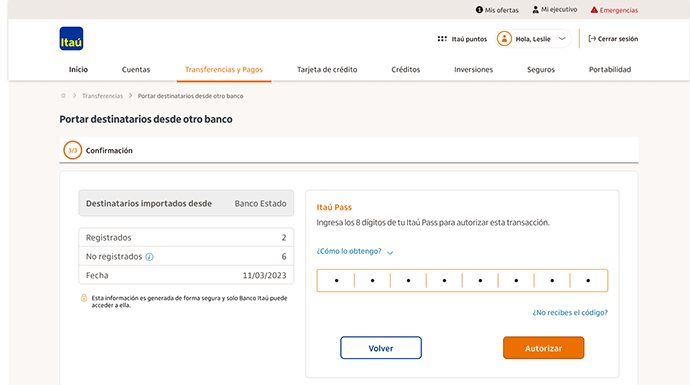Screen dimensions: 690x385
Task: Click the Confirmación step label
Action: pyautogui.click(x=109, y=150)
